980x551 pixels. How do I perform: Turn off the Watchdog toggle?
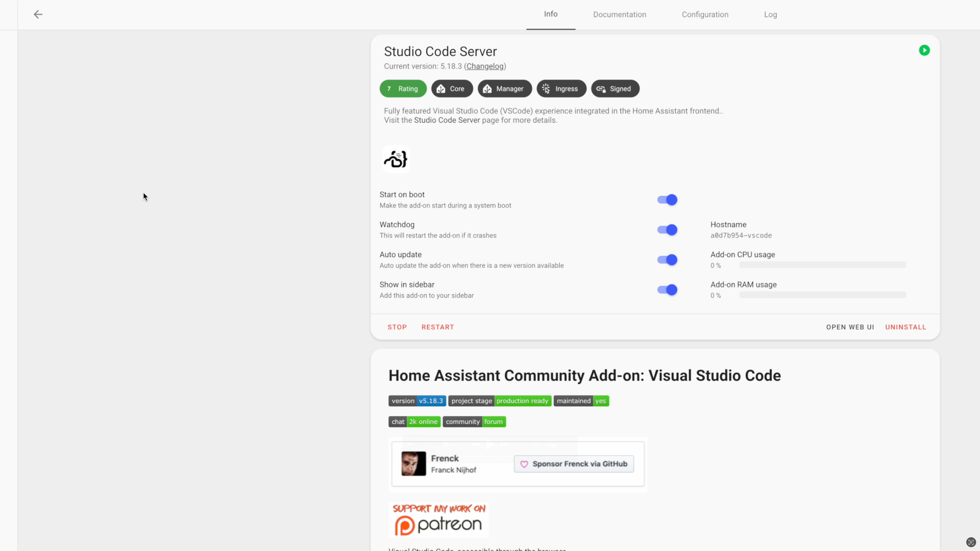click(x=667, y=230)
